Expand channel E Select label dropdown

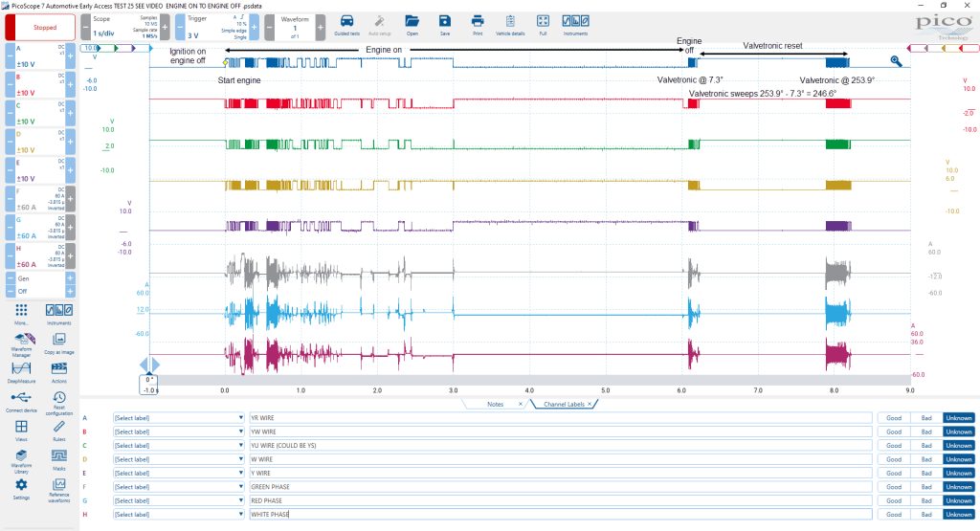[179, 473]
